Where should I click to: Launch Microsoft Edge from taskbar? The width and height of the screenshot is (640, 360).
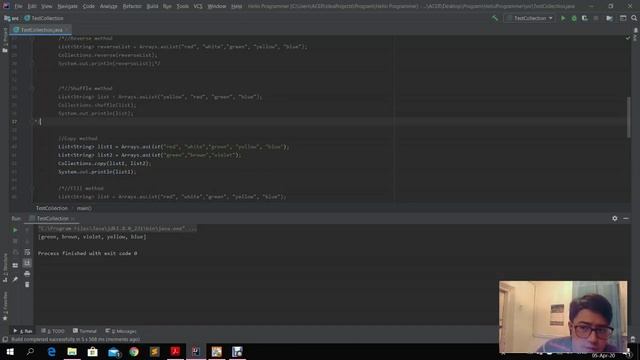(51, 352)
